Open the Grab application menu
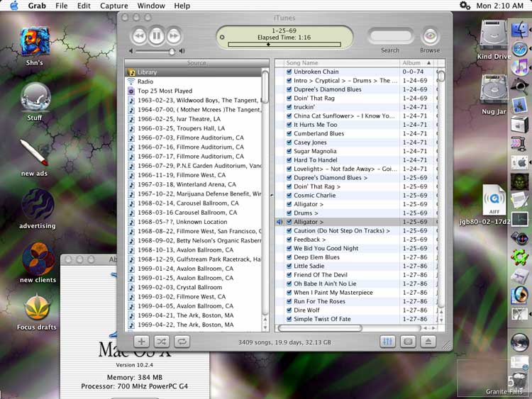532x399 pixels. click(37, 6)
